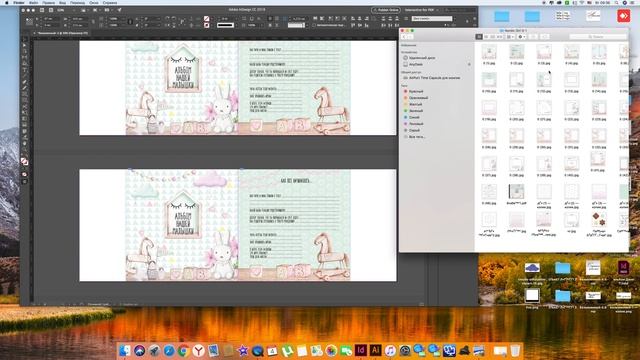640x360 pixels.
Task: Open uTorrent from the Dock
Action: pyautogui.click(x=287, y=350)
